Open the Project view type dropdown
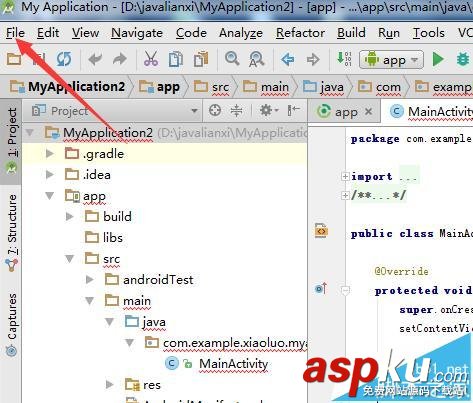This screenshot has width=473, height=403. point(114,111)
